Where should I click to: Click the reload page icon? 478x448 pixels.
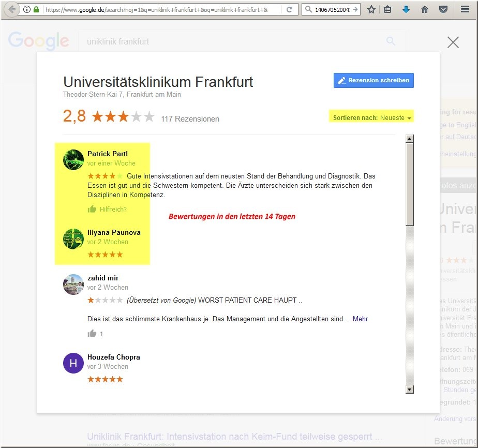290,9
